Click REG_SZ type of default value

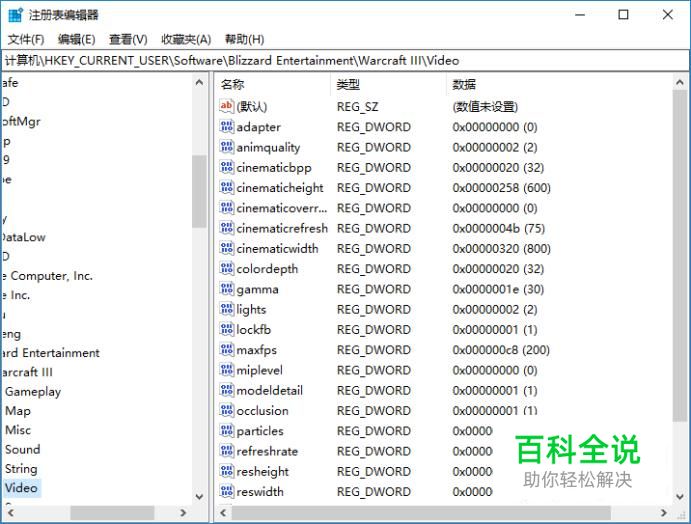click(x=357, y=107)
